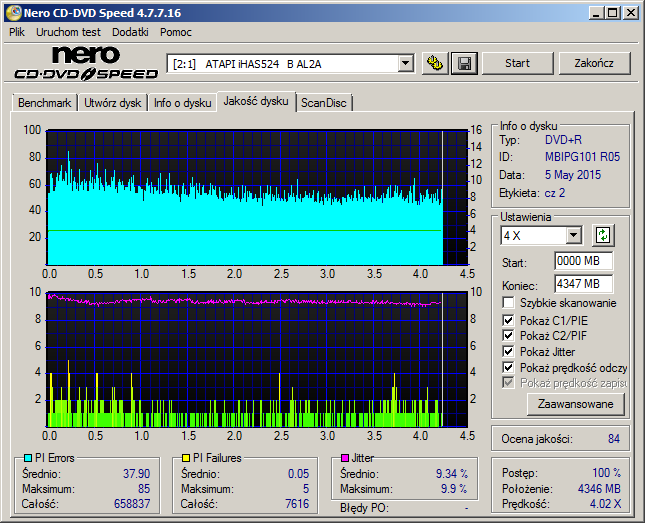Click the ATAPI iHAS524 drive combo box
This screenshot has height=523, width=645.
290,63
